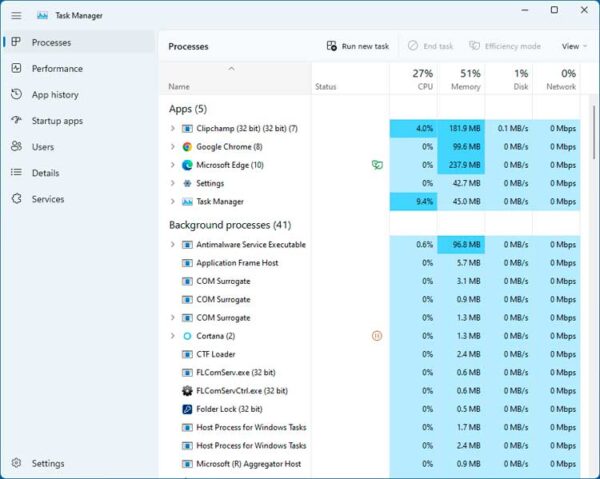
Task: Expand the Cortana (2) process group
Action: 173,336
